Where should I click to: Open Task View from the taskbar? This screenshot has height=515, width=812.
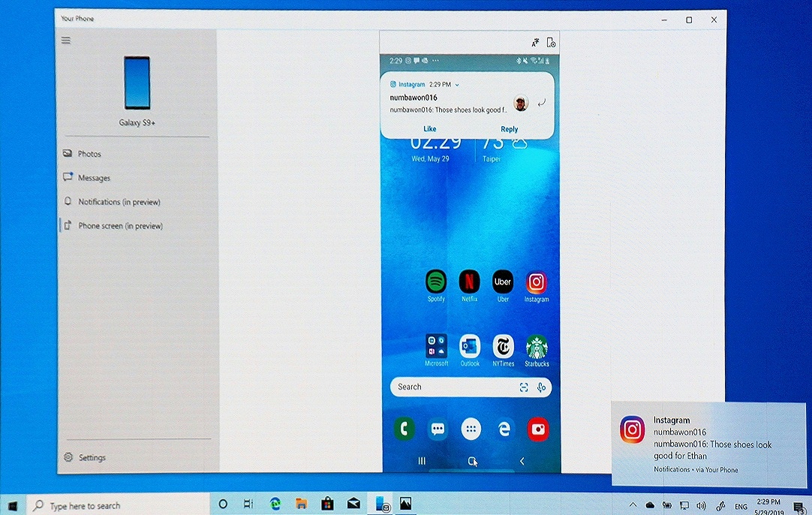coord(248,504)
